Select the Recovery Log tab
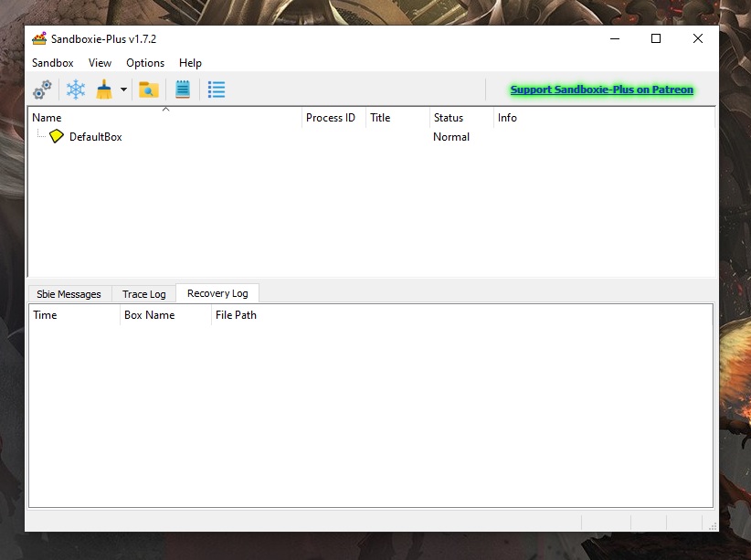This screenshot has width=751, height=560. coord(217,293)
